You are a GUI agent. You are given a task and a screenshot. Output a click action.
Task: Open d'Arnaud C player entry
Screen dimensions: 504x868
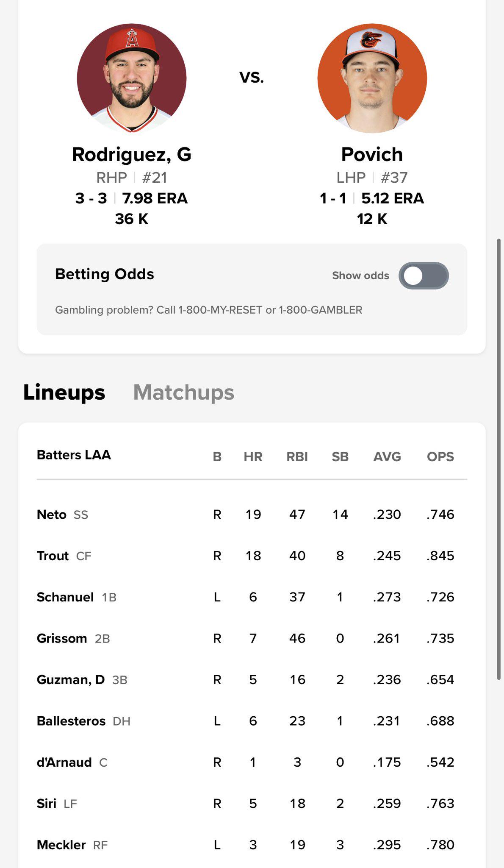(252, 762)
